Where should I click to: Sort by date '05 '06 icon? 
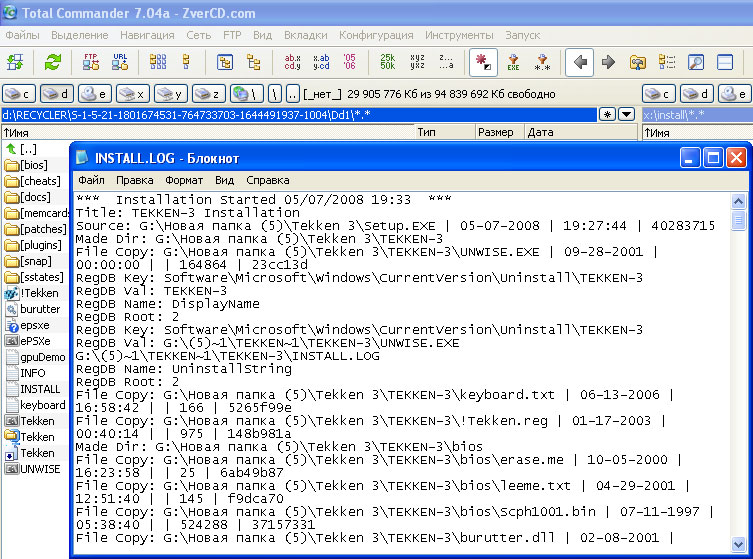tap(350, 62)
